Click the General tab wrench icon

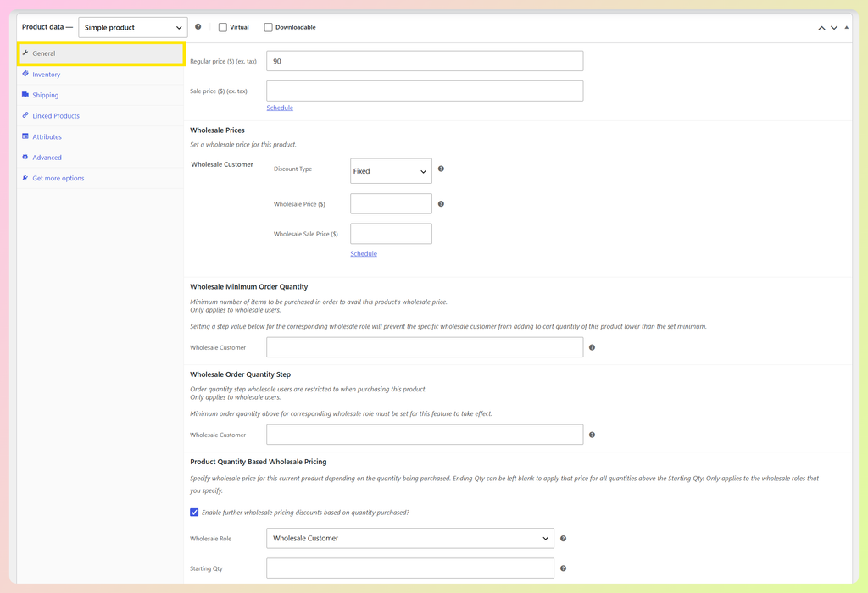(x=25, y=53)
